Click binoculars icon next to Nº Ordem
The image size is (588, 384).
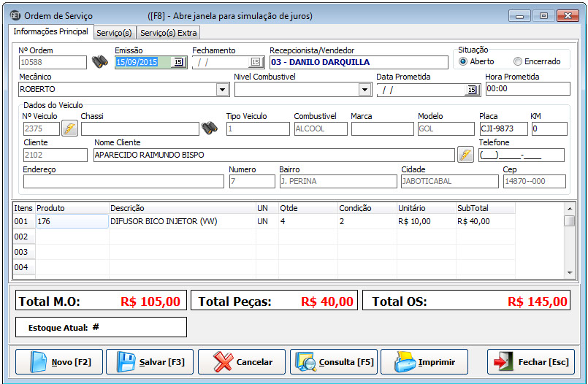[x=99, y=63]
